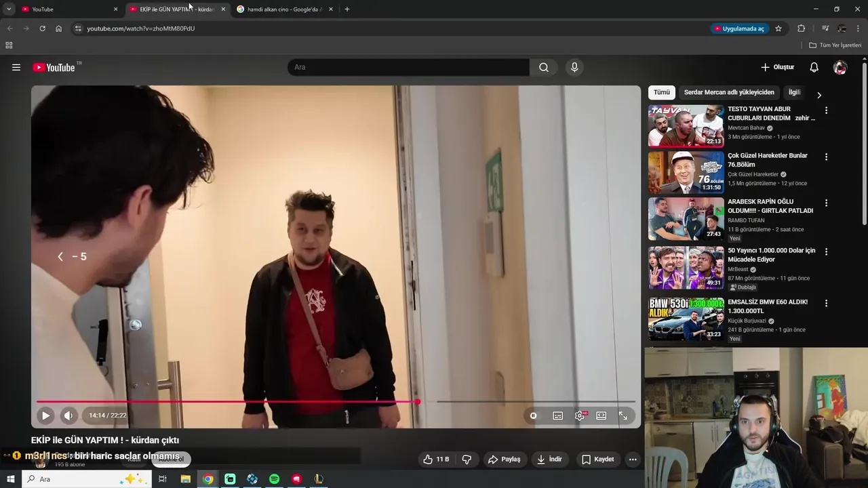868x488 pixels.
Task: Open the YouTube guide hamburger menu
Action: click(x=16, y=67)
